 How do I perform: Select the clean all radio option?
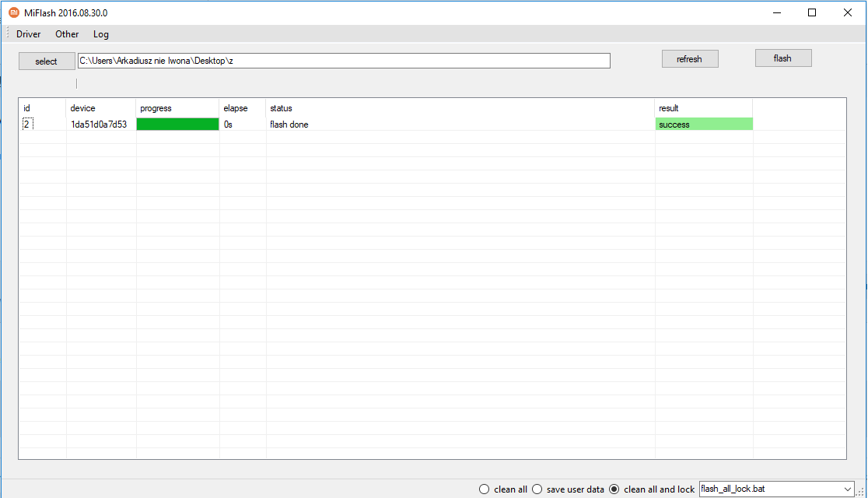(485, 489)
